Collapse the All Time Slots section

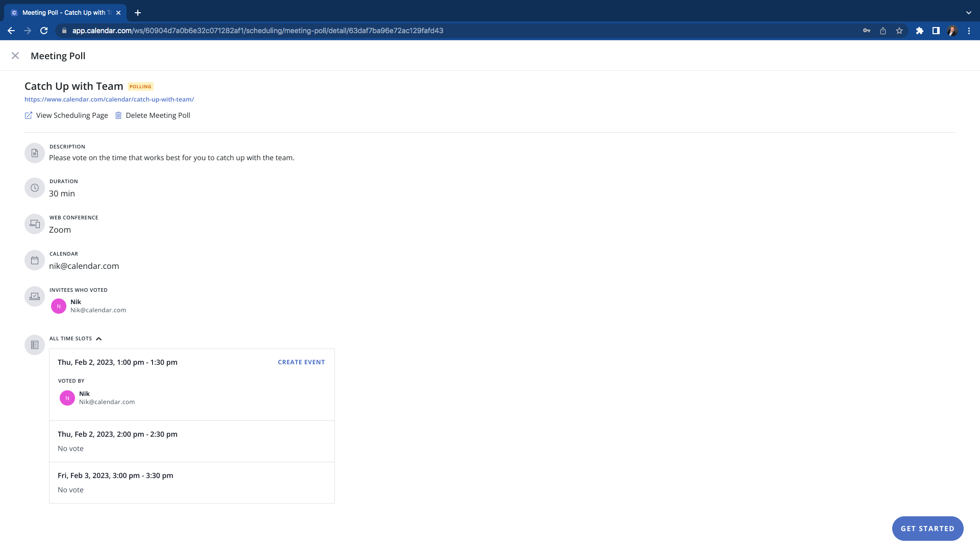[x=99, y=339]
